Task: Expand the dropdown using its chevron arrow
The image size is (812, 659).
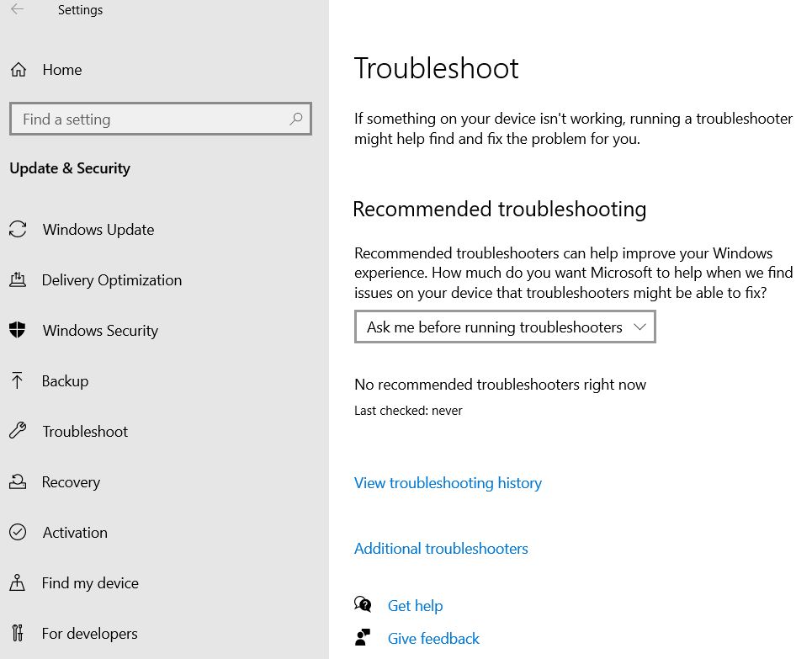Action: pyautogui.click(x=640, y=327)
